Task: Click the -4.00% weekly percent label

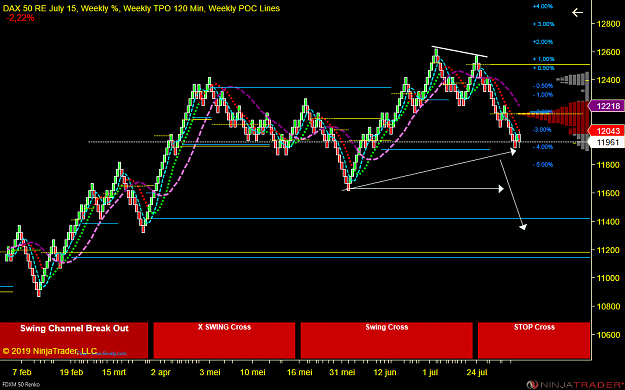Action: [x=543, y=147]
